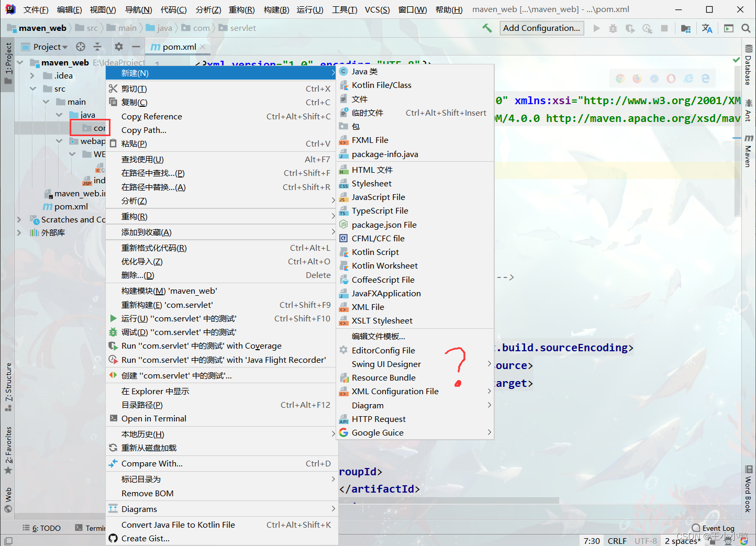Open the TODO tool window
The image size is (756, 546).
pos(42,528)
